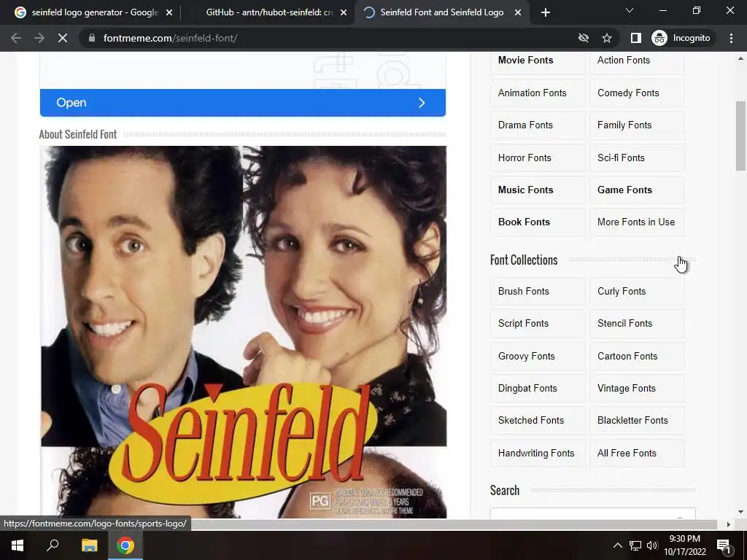747x560 pixels.
Task: Open Cartoon Fonts collection
Action: (x=637, y=356)
